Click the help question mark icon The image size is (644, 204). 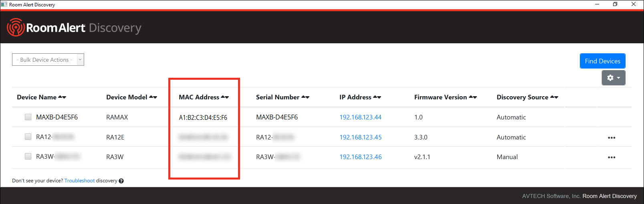(x=121, y=181)
